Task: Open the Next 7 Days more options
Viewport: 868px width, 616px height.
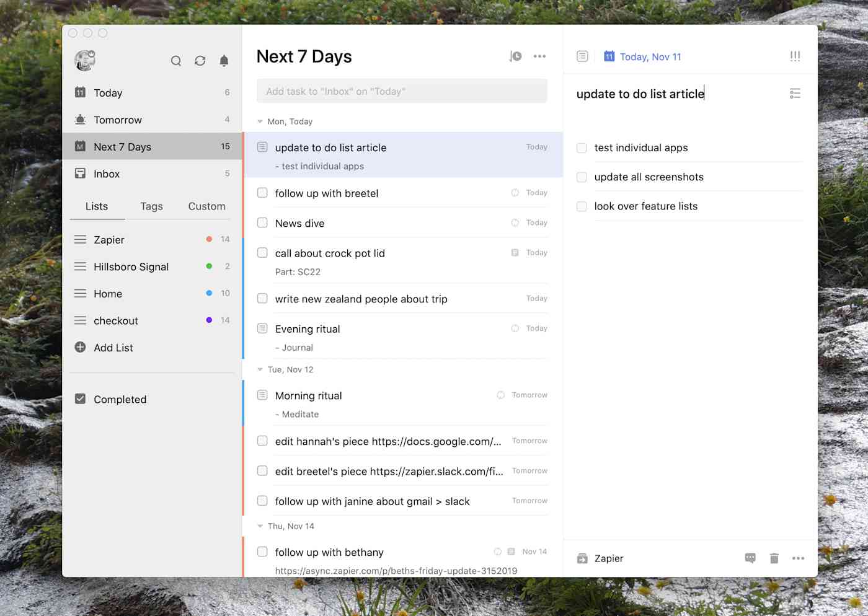Action: [x=539, y=56]
